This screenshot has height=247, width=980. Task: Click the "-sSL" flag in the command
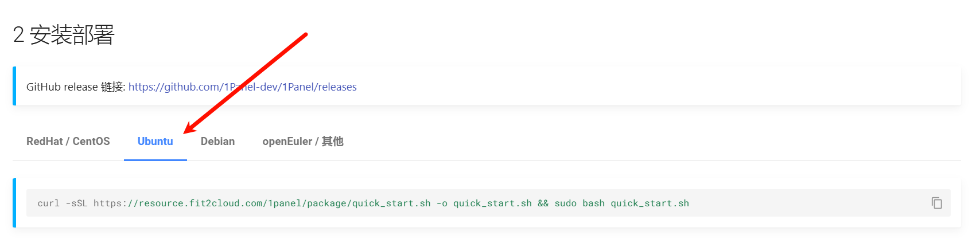(x=76, y=203)
